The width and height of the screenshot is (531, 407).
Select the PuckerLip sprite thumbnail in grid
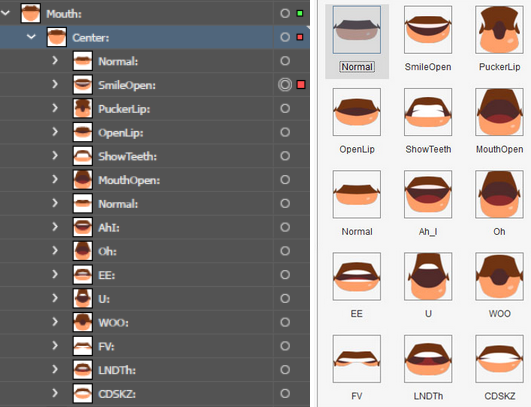click(499, 30)
